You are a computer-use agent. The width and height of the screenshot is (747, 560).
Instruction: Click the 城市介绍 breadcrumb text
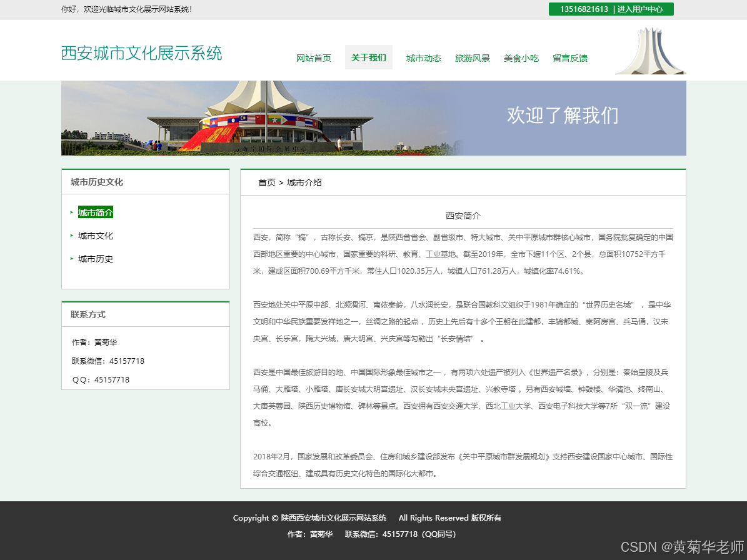(304, 182)
